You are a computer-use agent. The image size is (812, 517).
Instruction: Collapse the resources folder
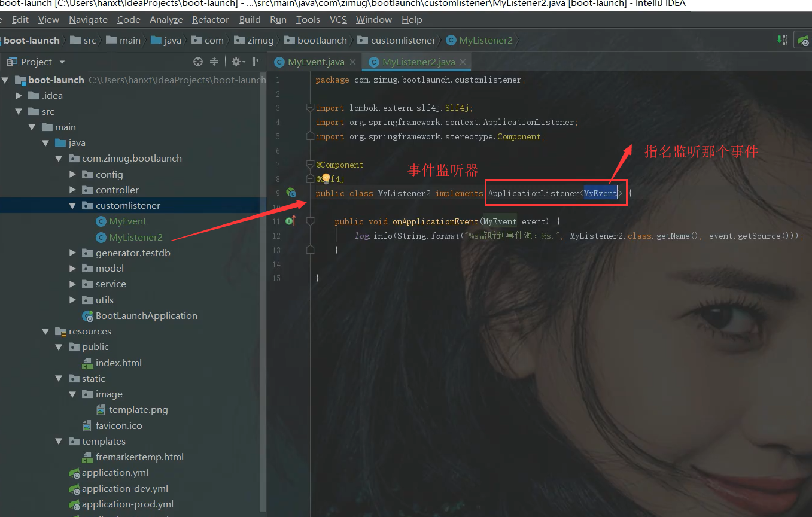pos(45,331)
